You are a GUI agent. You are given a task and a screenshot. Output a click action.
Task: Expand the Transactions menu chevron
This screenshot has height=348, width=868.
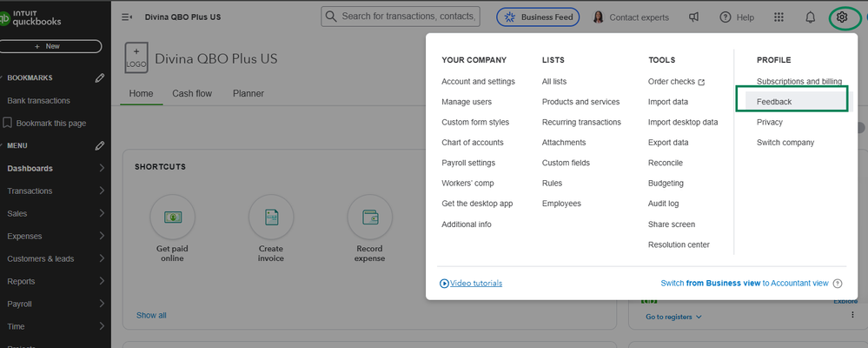point(102,191)
